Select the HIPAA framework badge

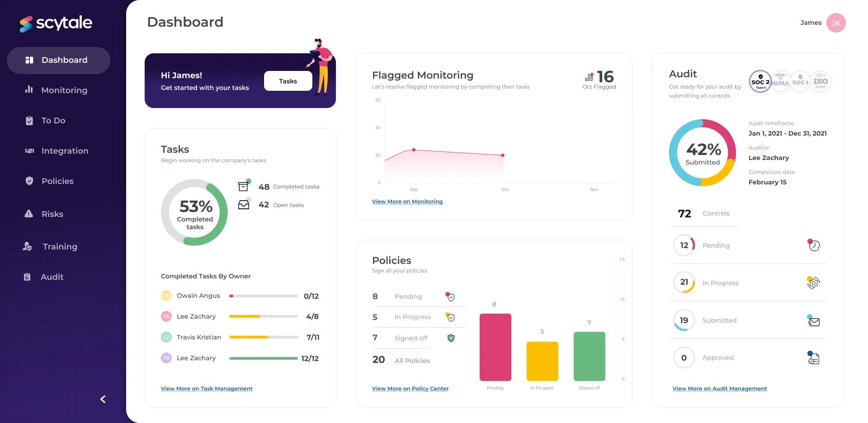tap(780, 82)
